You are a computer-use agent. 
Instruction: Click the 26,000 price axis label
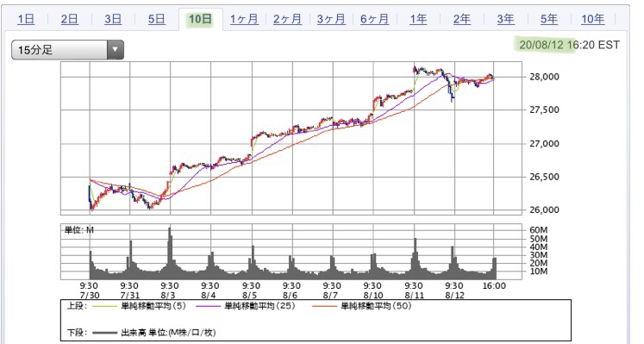(544, 210)
